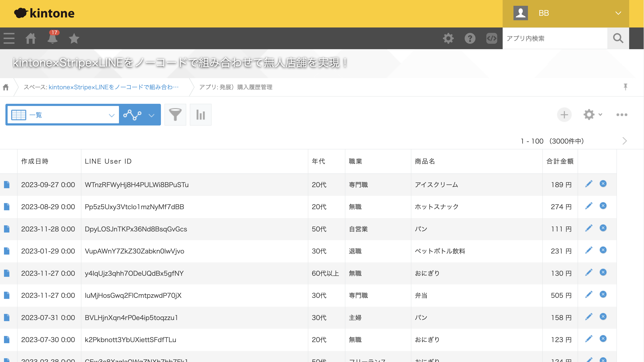This screenshot has height=362, width=644.
Task: Open the record detail for アイスクリーム
Action: (x=7, y=184)
